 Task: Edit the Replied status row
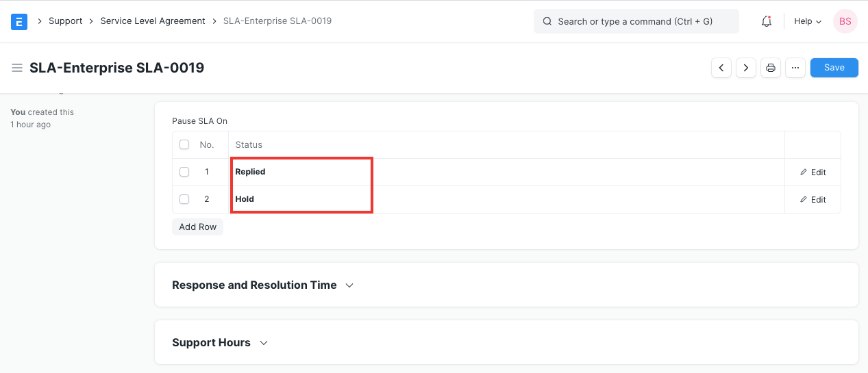tap(813, 172)
